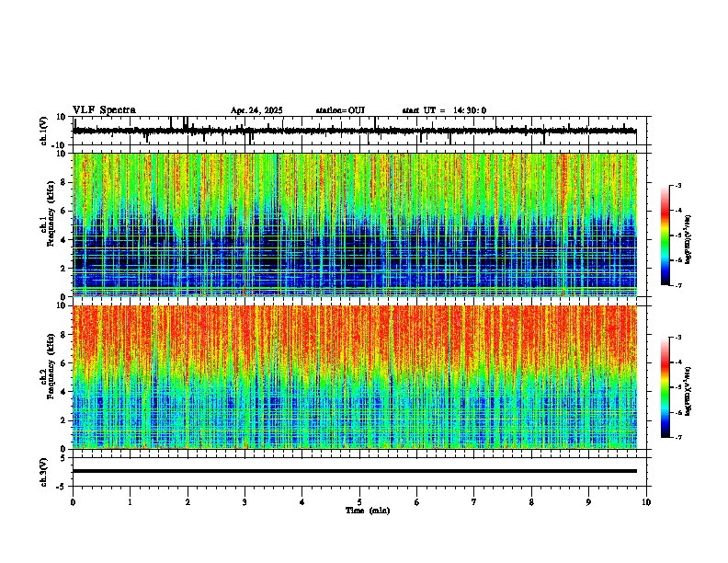Click the '5' tick on the time axis

359,502
